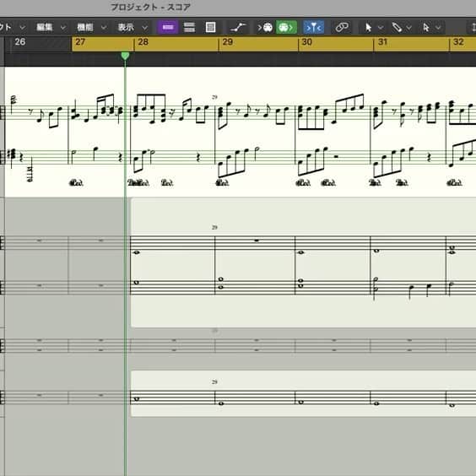Select the whole rest in bar 29 of second region
This screenshot has width=476, height=476.
(257, 241)
